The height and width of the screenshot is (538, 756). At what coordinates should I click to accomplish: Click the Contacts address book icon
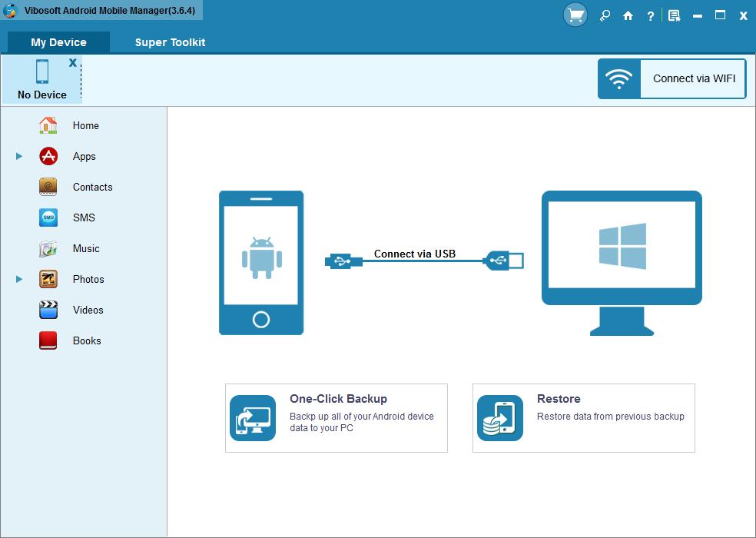[48, 187]
